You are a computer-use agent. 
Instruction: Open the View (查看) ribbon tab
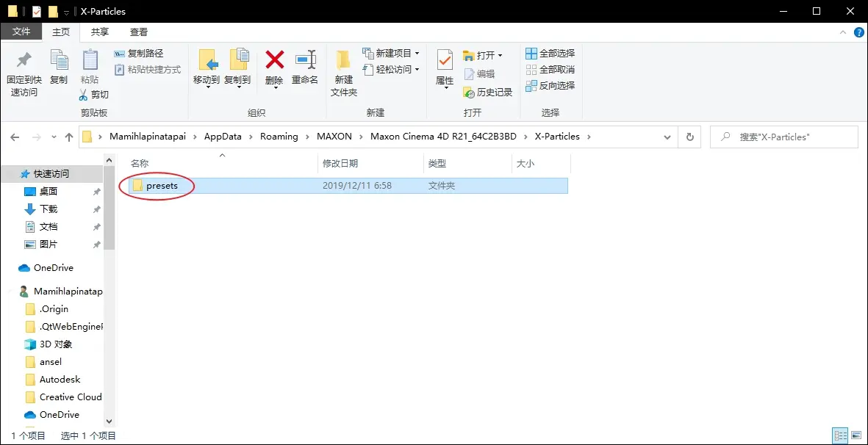[x=139, y=32]
